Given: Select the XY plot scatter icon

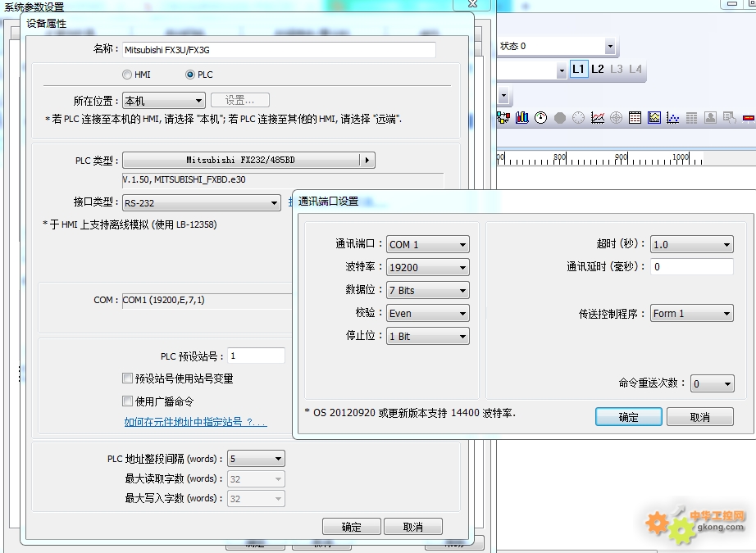Looking at the screenshot, I should [672, 117].
